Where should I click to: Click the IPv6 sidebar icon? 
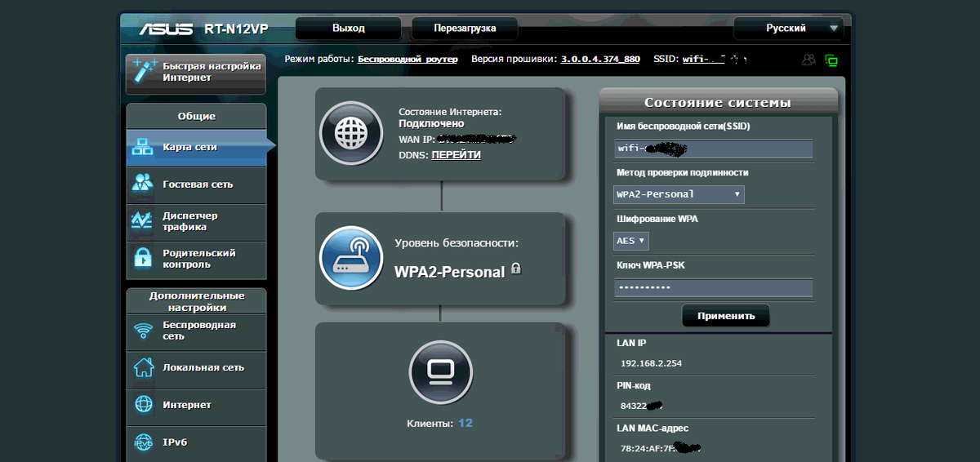pos(144,442)
